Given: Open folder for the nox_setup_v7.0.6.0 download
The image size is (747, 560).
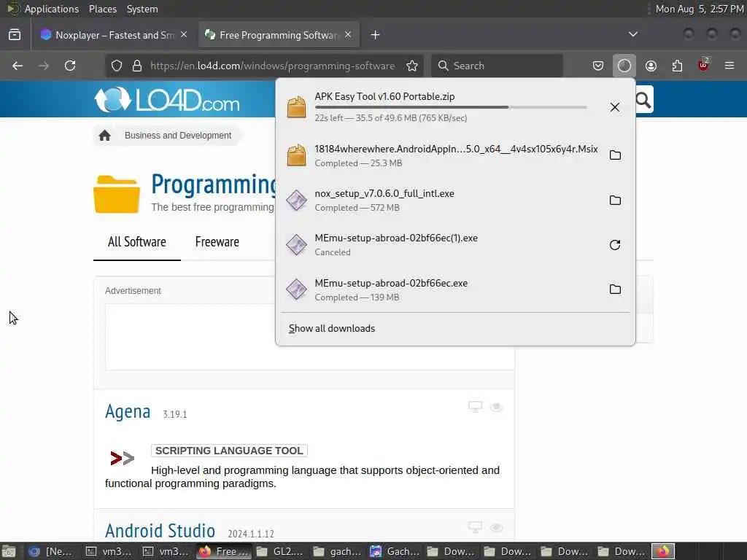Looking at the screenshot, I should tap(615, 201).
